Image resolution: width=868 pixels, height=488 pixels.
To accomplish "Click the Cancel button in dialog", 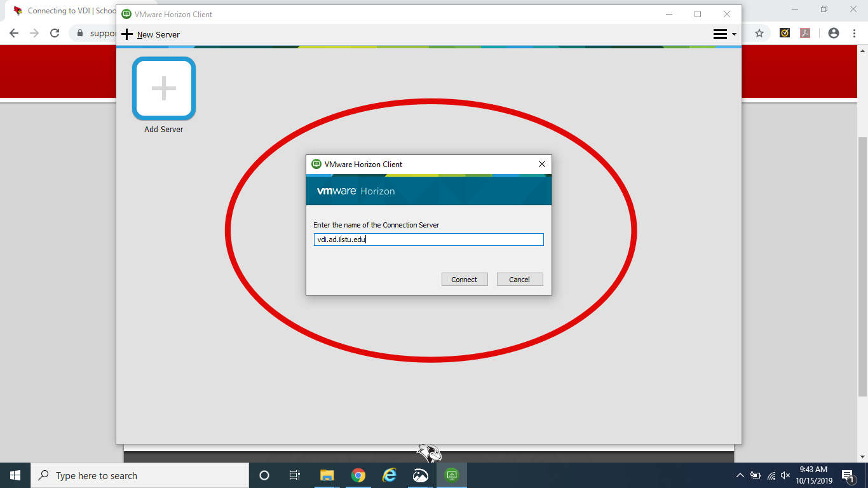I will coord(520,280).
